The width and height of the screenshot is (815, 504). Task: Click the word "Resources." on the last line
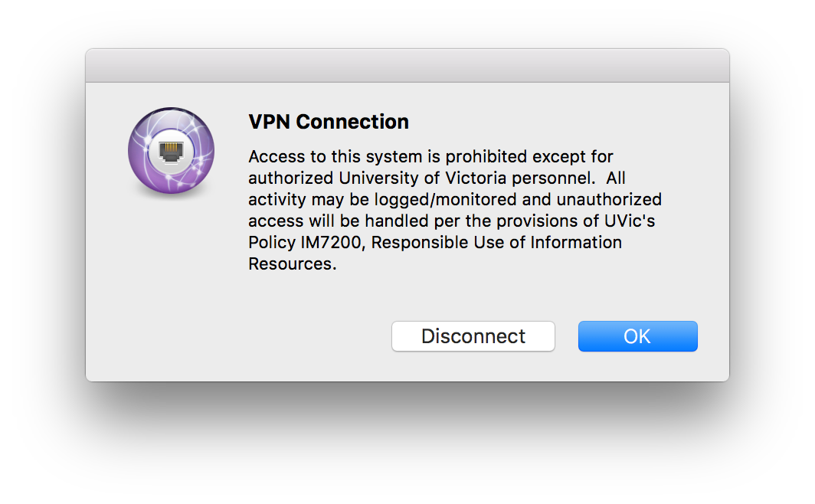(292, 264)
